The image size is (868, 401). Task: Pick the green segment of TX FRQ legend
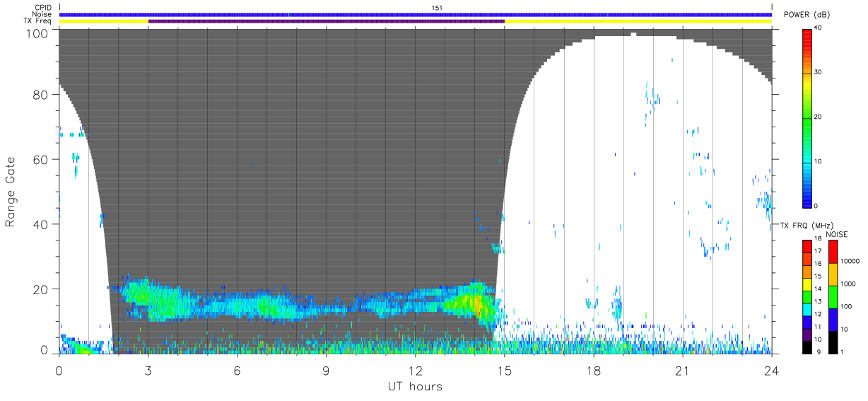pyautogui.click(x=807, y=296)
